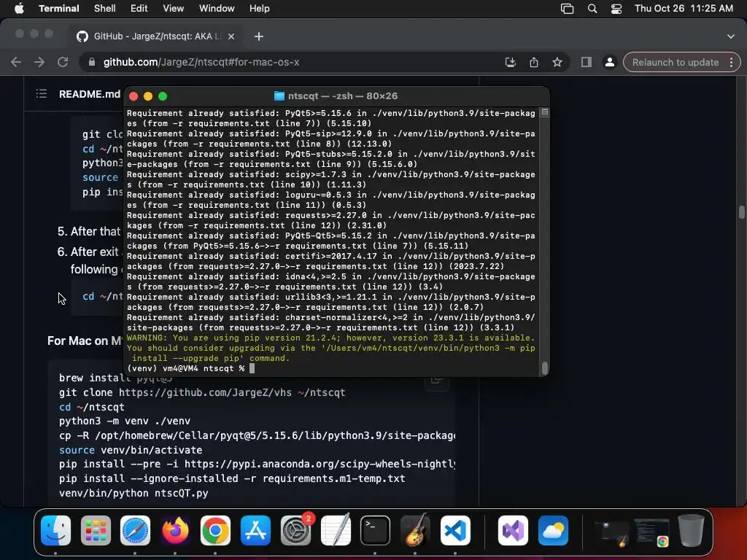
Task: Open GarageBand from the Dock
Action: 415,531
